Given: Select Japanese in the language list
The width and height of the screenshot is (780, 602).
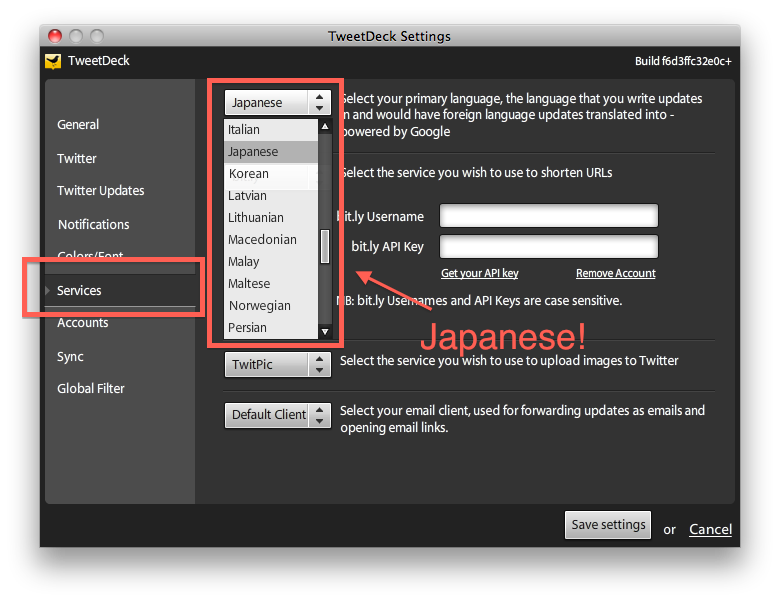Looking at the screenshot, I should coord(271,152).
